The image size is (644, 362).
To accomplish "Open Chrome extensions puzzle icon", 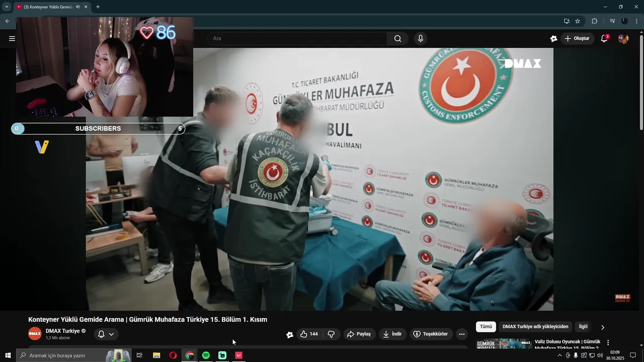I will point(594,21).
